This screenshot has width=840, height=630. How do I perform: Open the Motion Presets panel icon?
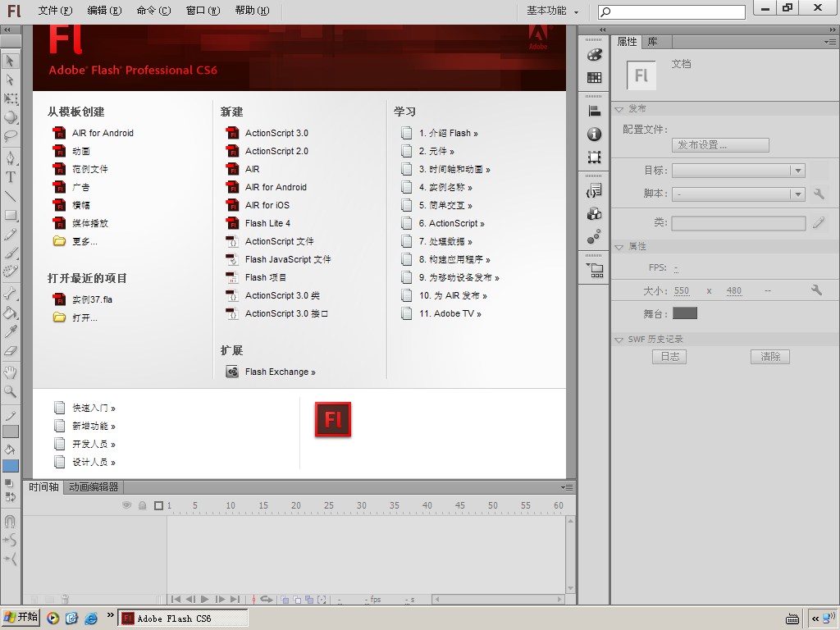pyautogui.click(x=594, y=236)
